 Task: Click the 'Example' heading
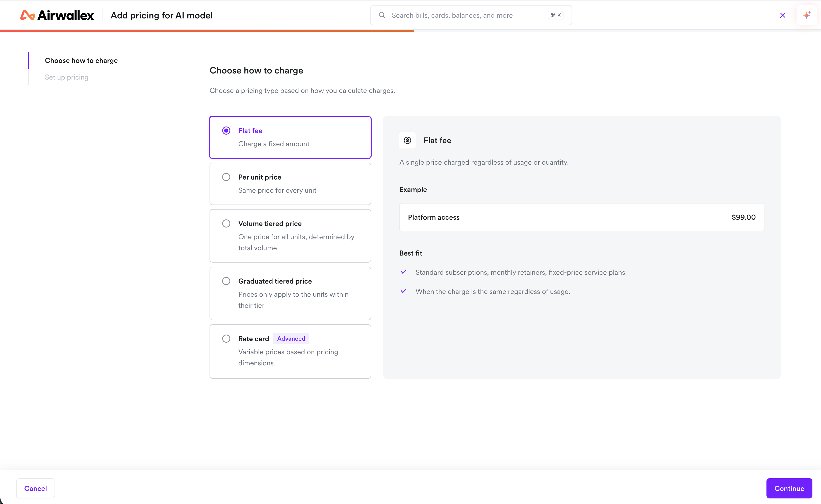tap(413, 190)
